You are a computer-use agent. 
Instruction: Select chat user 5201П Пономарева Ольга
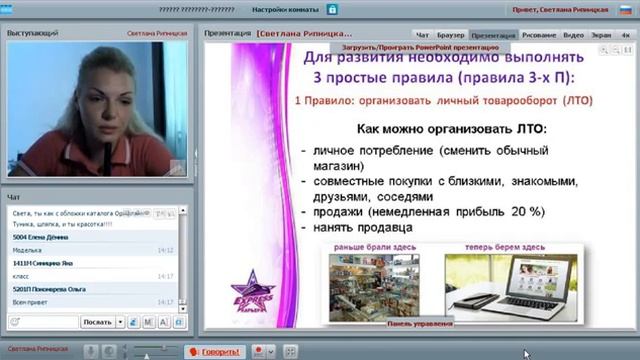49,289
